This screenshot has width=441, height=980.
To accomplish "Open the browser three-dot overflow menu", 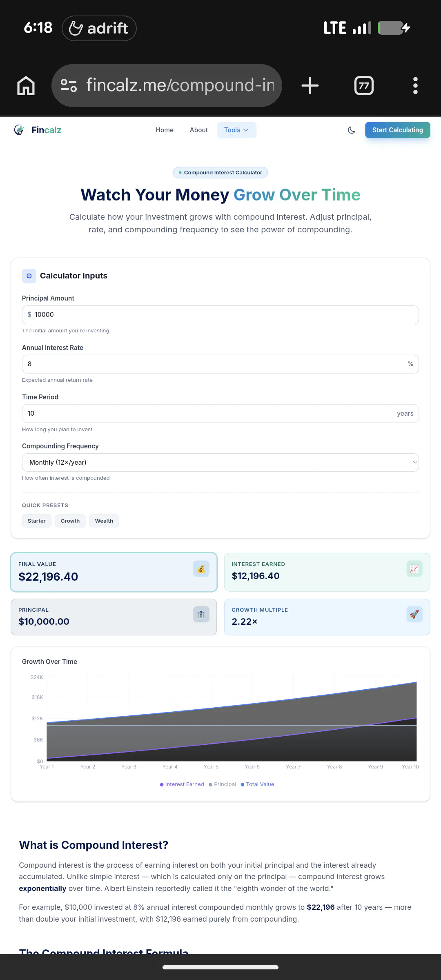I will (x=415, y=86).
